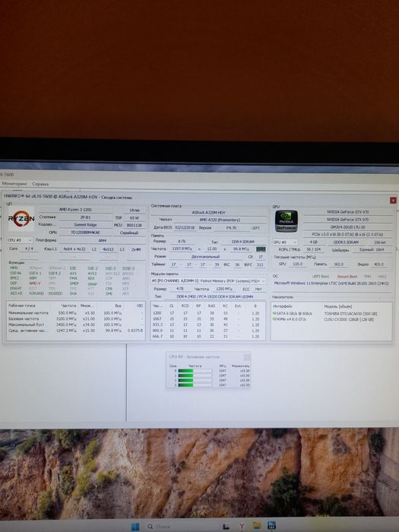Image resolution: width=399 pixels, height=532 pixels.
Task: Click the UEFI Boot status label
Action: [x=321, y=277]
